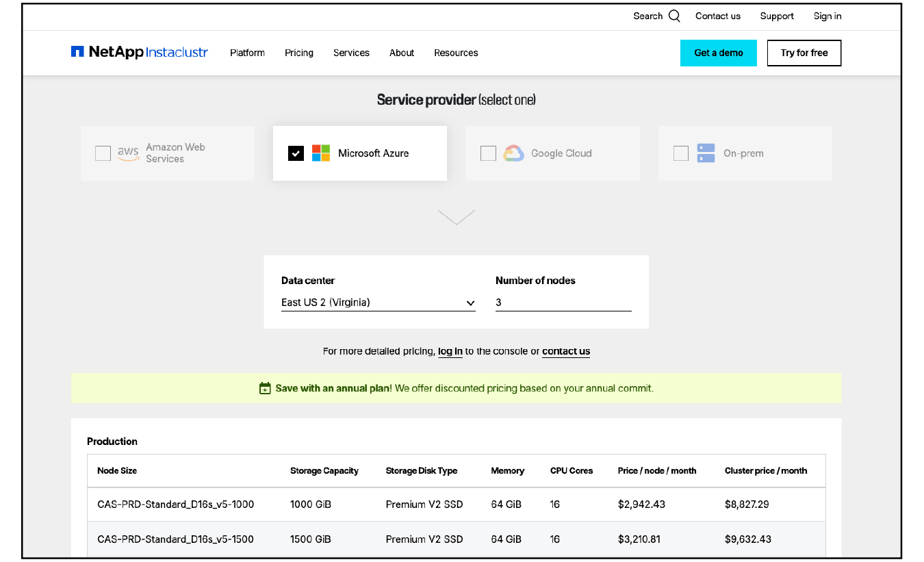Click the calendar icon in the annual plan banner
924x562 pixels.
pyautogui.click(x=265, y=387)
